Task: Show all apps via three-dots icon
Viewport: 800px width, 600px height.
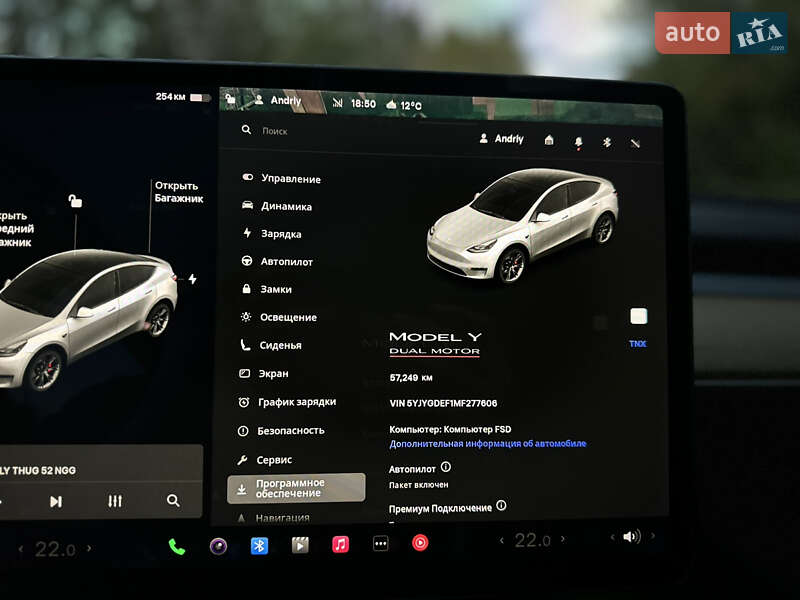Action: pyautogui.click(x=380, y=544)
